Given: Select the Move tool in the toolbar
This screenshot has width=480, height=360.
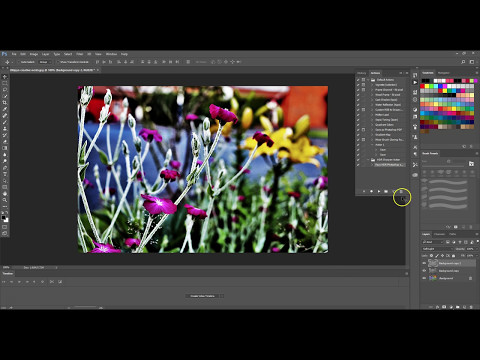Looking at the screenshot, I should click(5, 77).
